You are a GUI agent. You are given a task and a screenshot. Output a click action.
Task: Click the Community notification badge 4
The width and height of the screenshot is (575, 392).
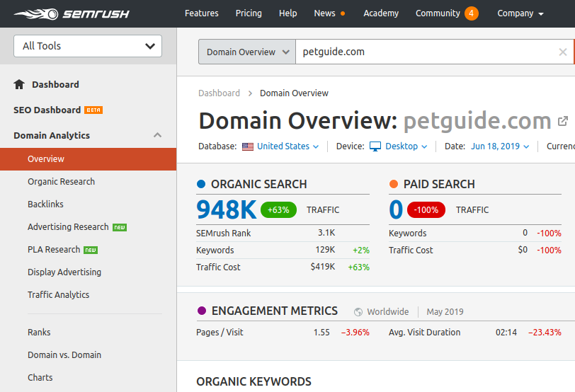click(471, 13)
